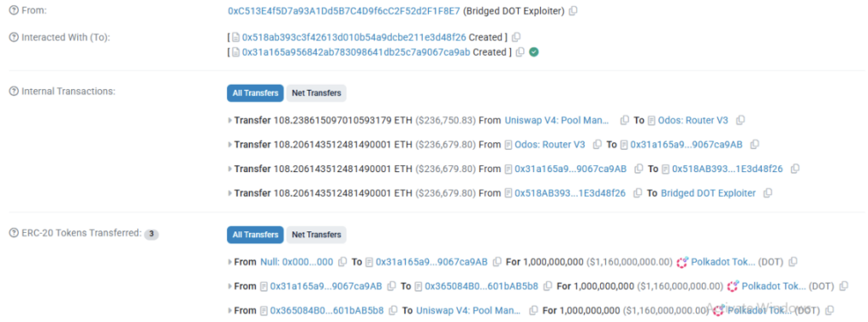
Task: Copy Odos: Router V3 sender address in second transfer
Action: point(597,144)
